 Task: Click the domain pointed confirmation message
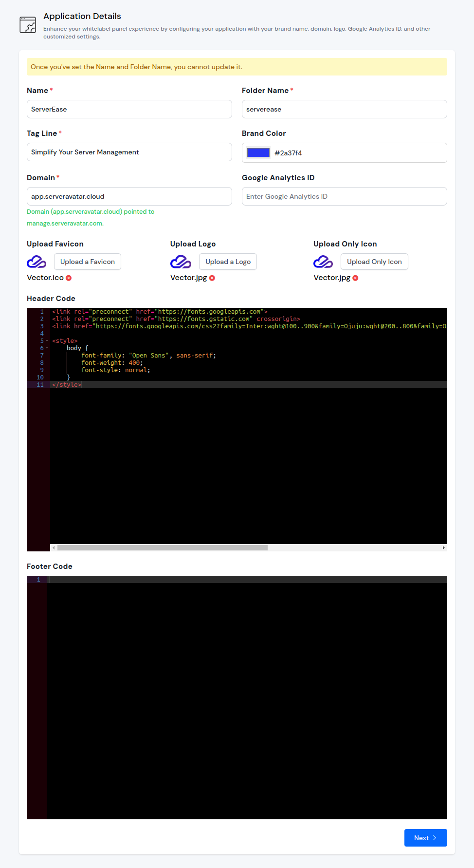click(x=91, y=217)
